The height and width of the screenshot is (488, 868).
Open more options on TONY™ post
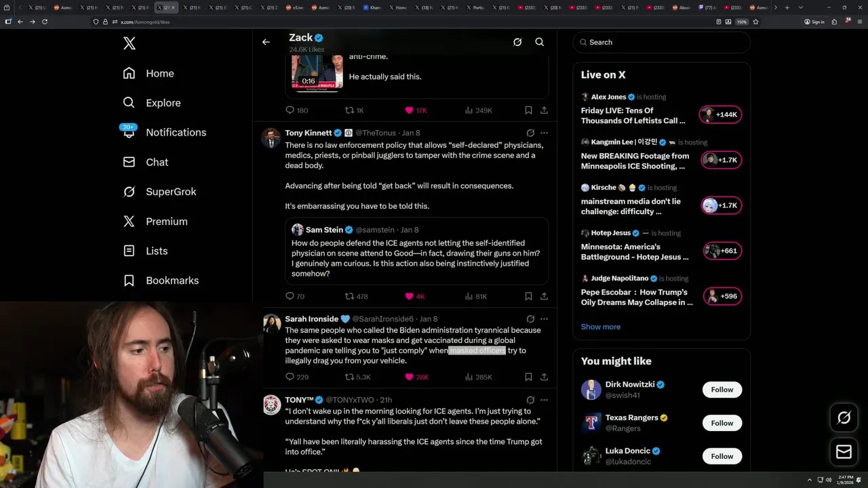(544, 400)
